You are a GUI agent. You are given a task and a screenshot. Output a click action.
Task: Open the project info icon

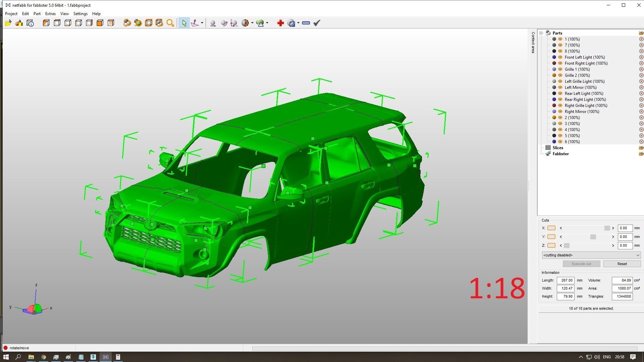coord(30,23)
